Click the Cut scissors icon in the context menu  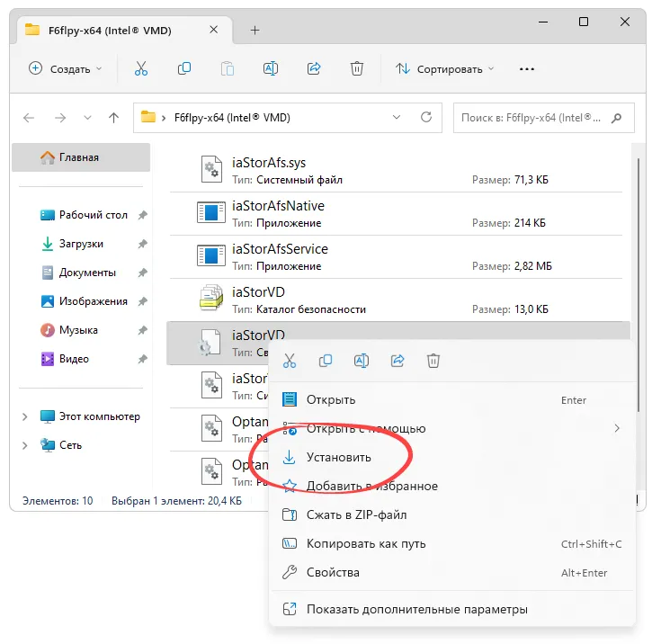(290, 361)
